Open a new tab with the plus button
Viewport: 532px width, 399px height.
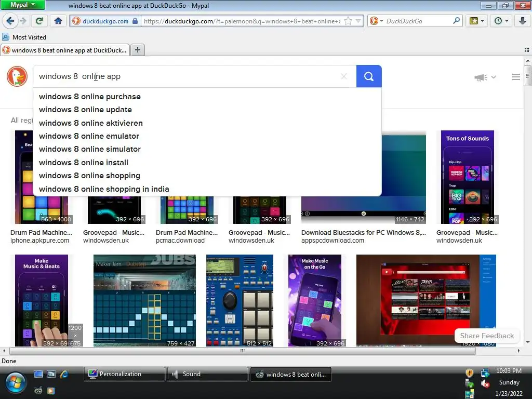click(137, 50)
